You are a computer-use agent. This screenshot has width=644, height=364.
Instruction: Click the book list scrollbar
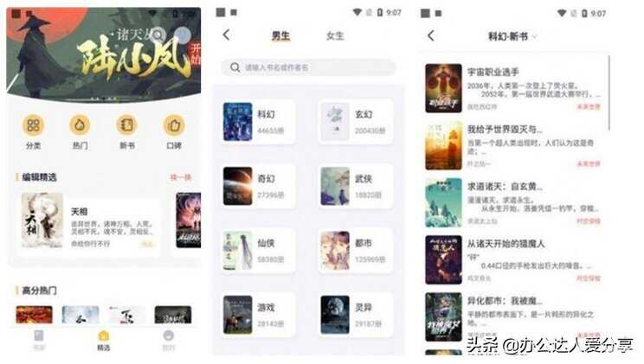tap(609, 93)
